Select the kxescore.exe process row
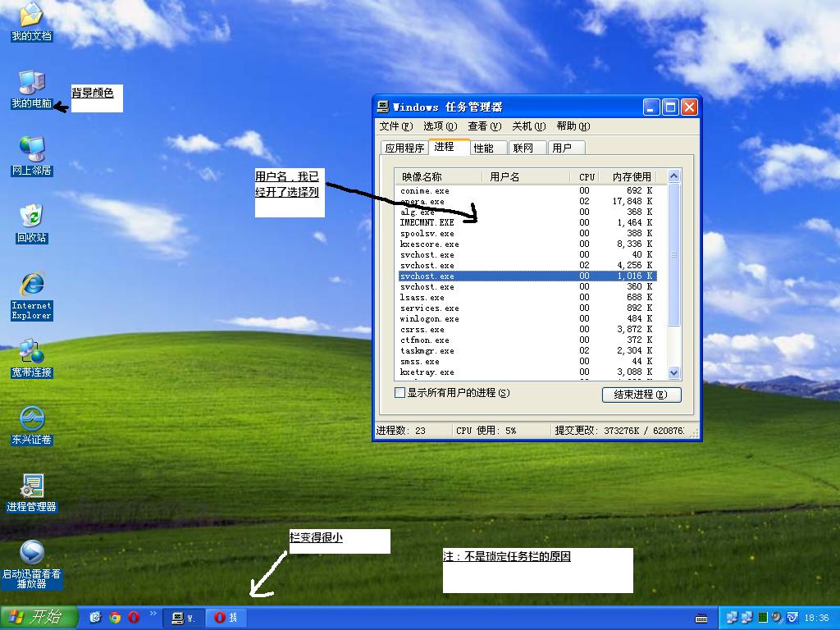Screen dimensions: 840x630 click(x=527, y=244)
